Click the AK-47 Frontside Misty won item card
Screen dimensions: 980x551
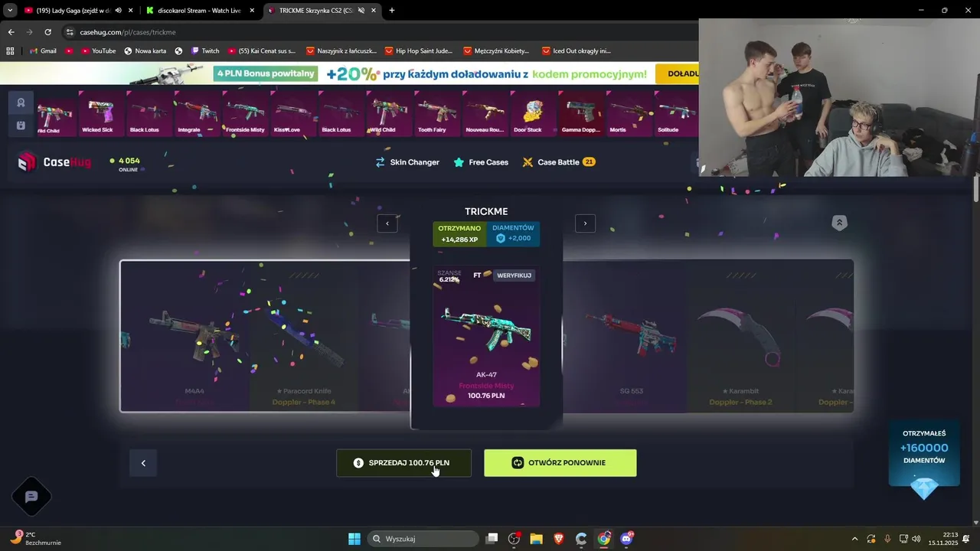pos(486,335)
